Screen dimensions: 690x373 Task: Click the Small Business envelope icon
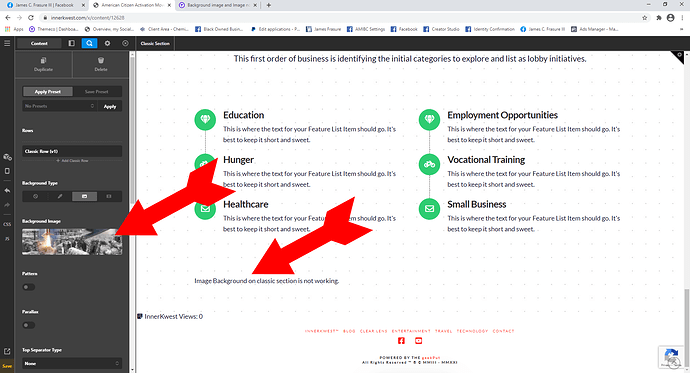tap(429, 208)
